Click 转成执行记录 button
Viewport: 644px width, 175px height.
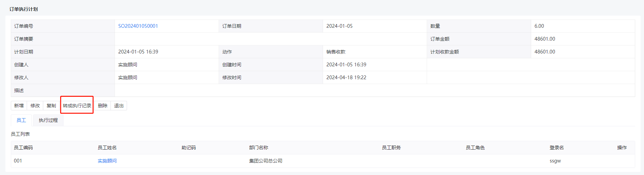pos(77,106)
